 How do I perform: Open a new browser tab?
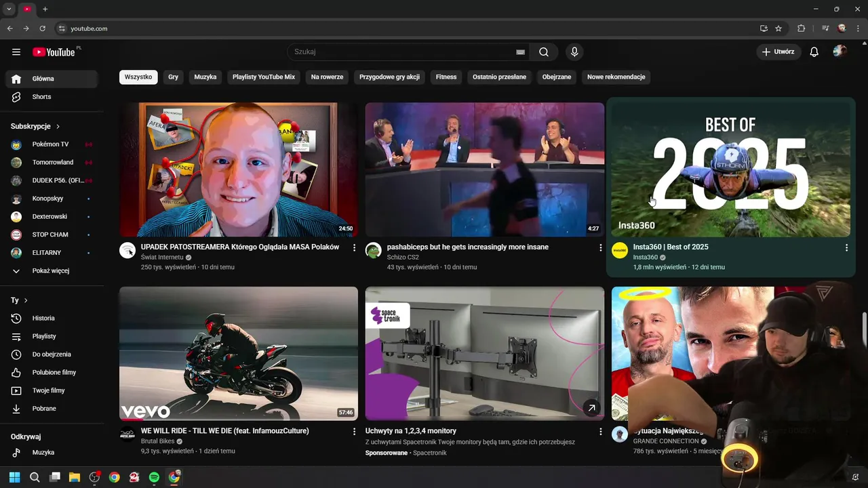coord(45,9)
